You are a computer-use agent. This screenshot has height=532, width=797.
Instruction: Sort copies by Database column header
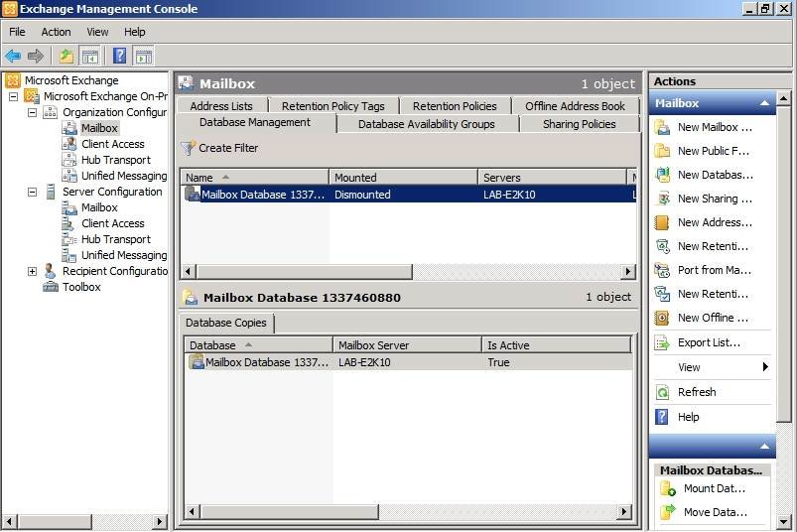258,345
